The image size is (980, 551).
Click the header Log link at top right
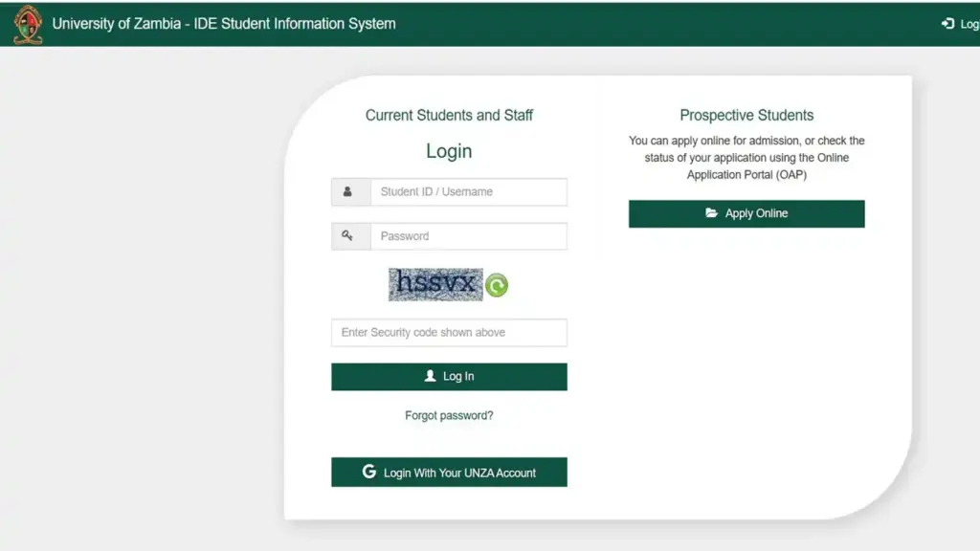[x=961, y=24]
